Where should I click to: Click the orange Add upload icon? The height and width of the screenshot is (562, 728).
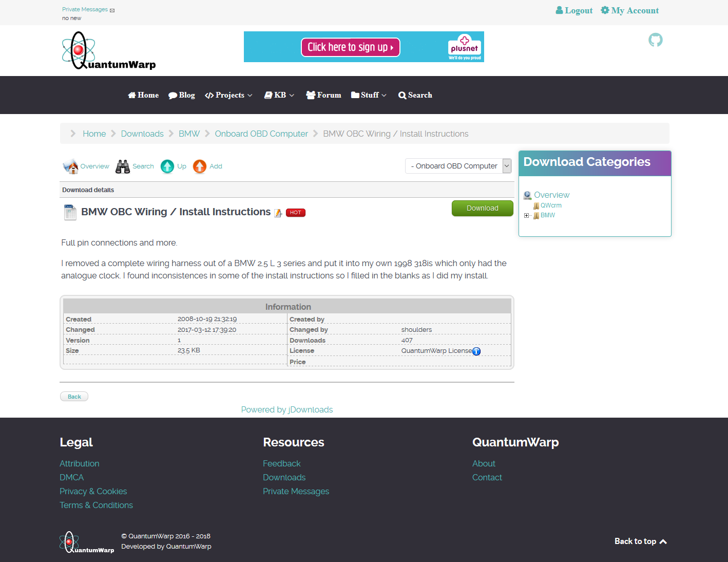point(200,166)
